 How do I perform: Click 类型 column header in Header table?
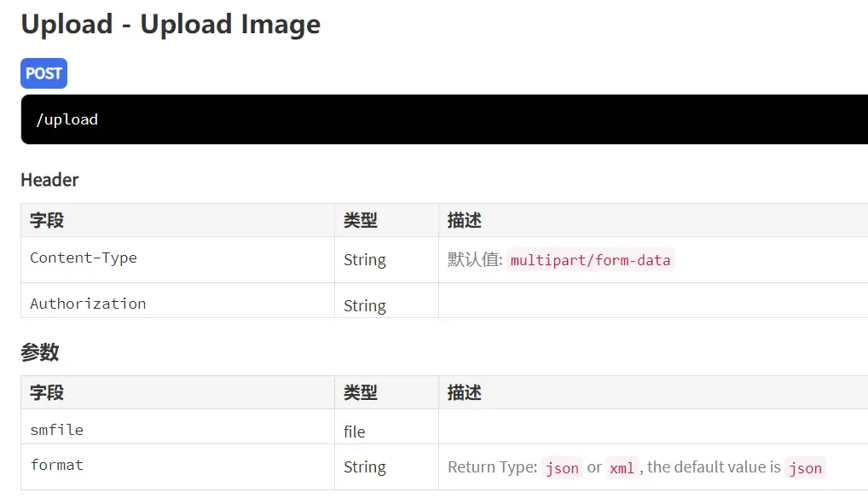(361, 221)
